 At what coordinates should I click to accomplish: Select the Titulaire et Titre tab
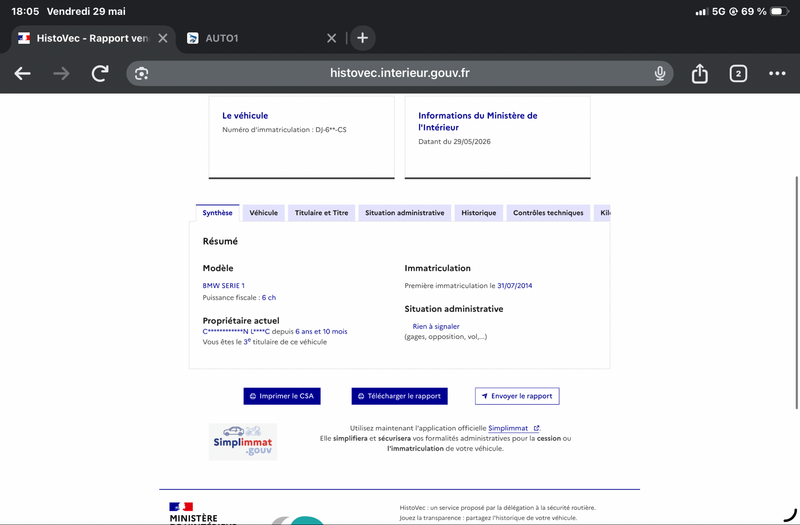coord(321,213)
